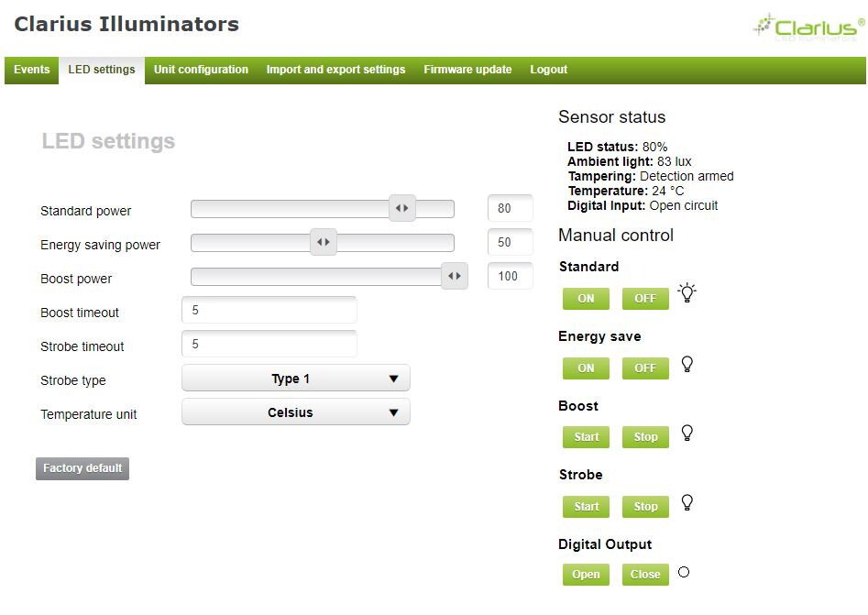The height and width of the screenshot is (615, 868).
Task: Turn Standard mode ON
Action: (586, 299)
